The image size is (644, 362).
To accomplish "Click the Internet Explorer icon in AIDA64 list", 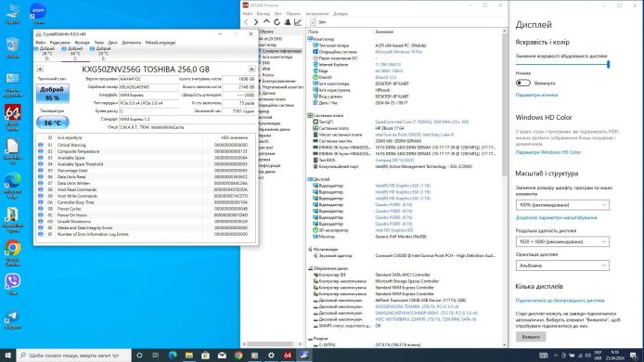I will coord(316,65).
